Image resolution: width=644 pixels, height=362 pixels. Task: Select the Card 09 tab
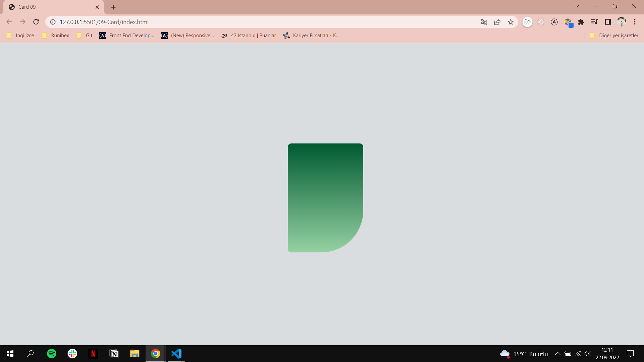(x=50, y=7)
